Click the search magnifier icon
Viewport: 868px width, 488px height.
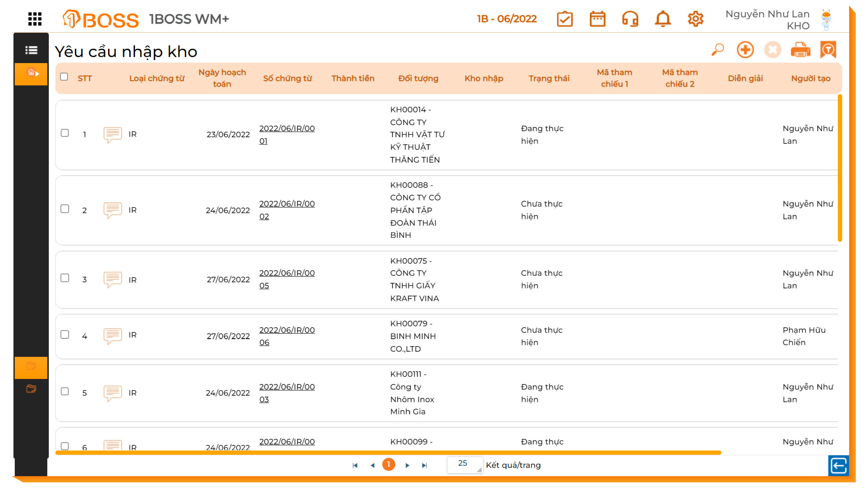[718, 50]
